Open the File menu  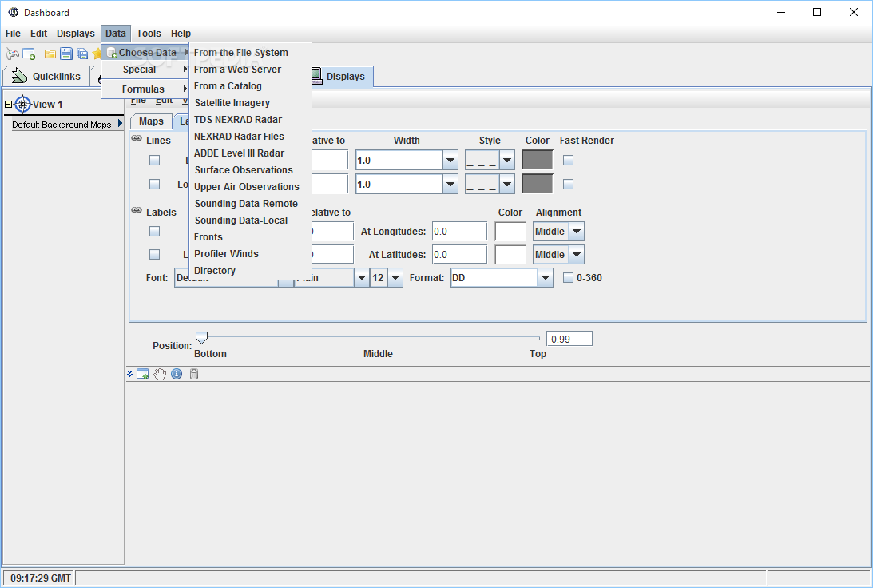click(x=13, y=34)
